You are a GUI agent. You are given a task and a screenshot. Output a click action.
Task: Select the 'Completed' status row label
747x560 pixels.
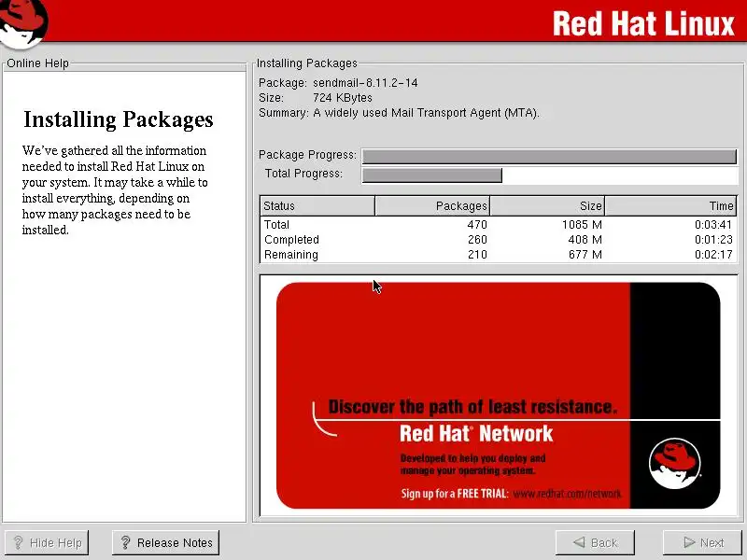click(x=291, y=240)
